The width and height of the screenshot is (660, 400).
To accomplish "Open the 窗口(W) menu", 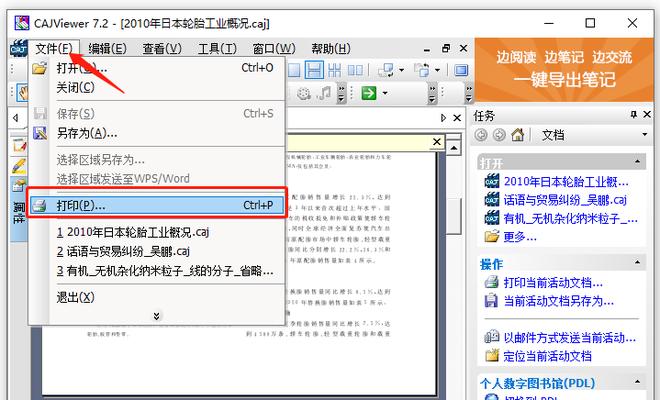I will (x=274, y=48).
